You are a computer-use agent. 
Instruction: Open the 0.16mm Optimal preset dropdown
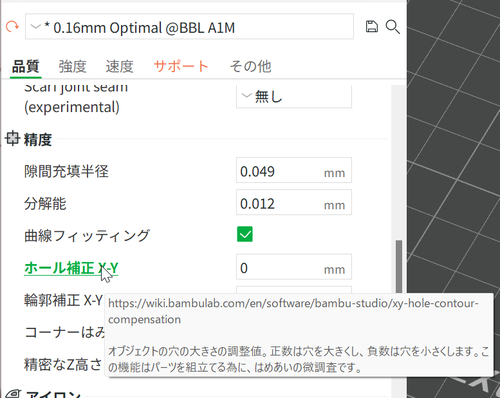[189, 27]
